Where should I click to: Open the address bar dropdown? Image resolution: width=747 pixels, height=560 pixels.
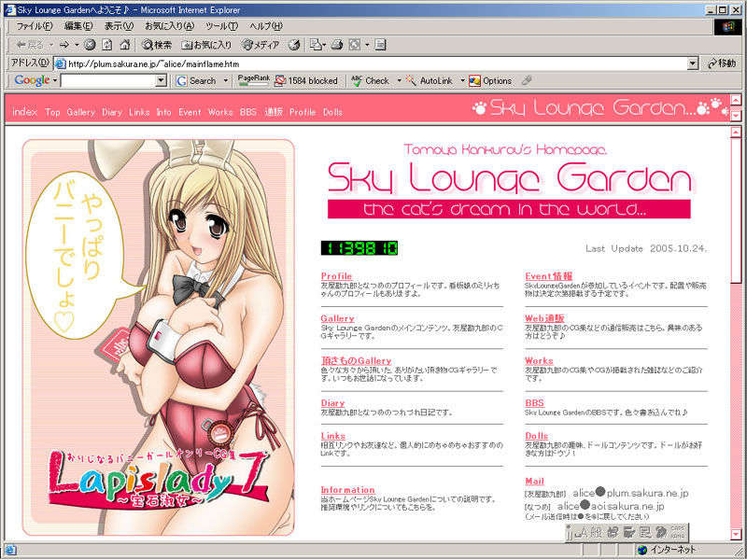693,63
